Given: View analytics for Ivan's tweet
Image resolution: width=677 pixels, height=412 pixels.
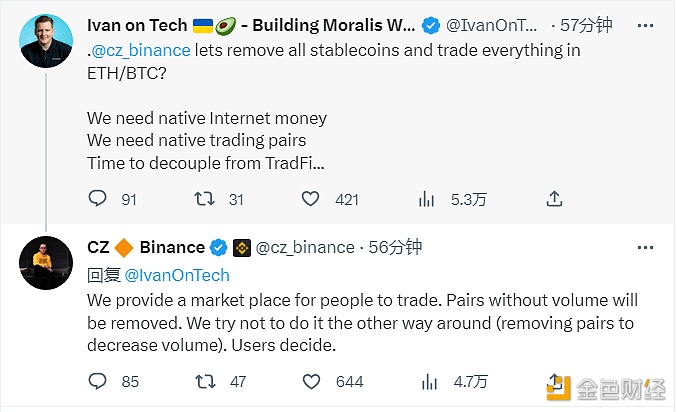Looking at the screenshot, I should [x=426, y=199].
